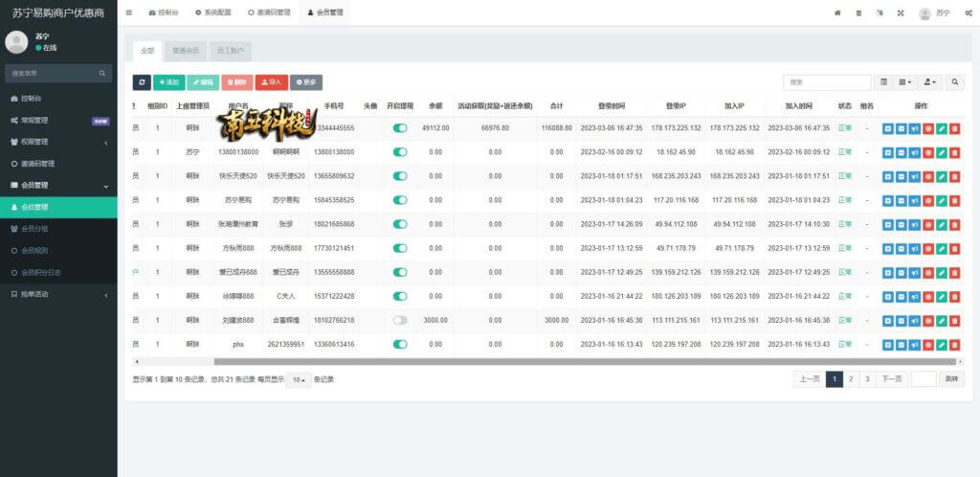The height and width of the screenshot is (477, 980).
Task: Click 编辑 edit toolbar button
Action: pyautogui.click(x=203, y=82)
